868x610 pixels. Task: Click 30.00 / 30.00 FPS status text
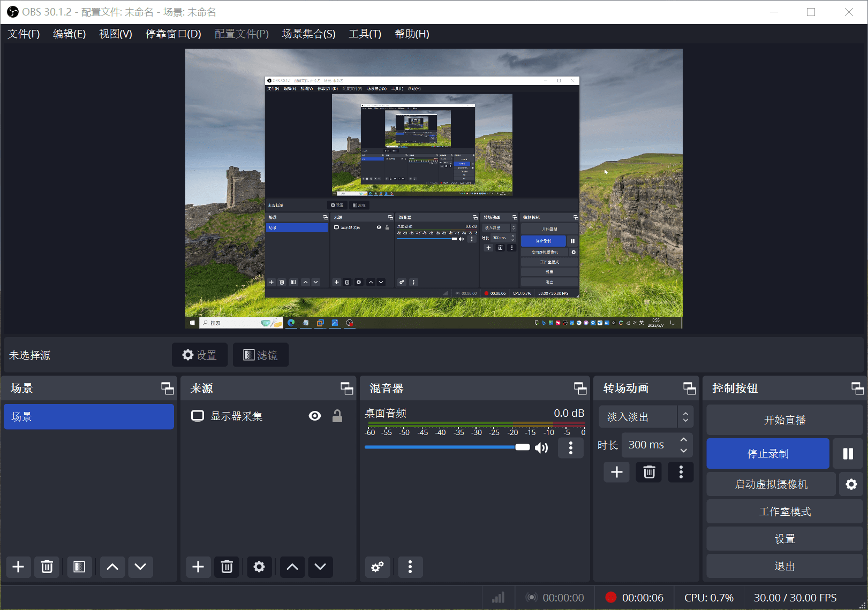(795, 598)
